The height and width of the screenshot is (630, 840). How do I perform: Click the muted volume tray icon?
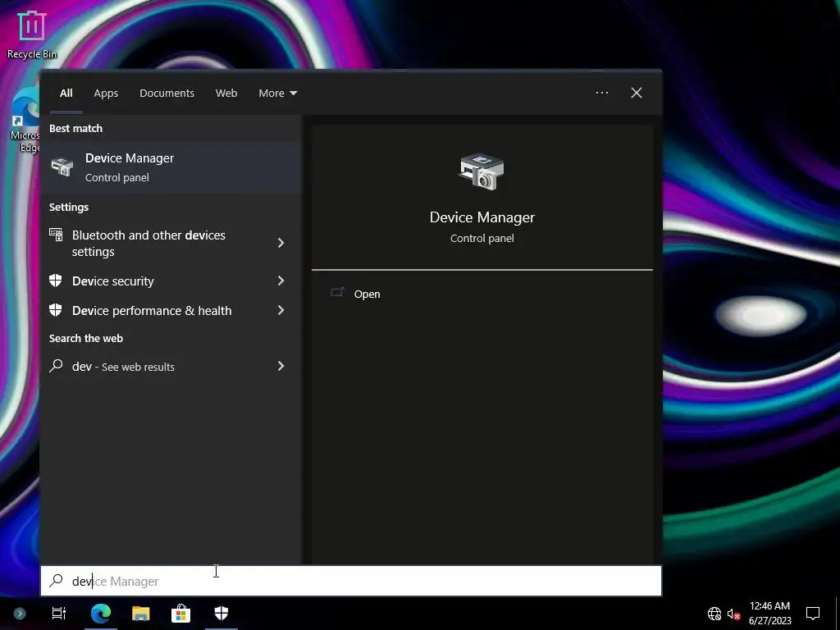click(x=733, y=614)
